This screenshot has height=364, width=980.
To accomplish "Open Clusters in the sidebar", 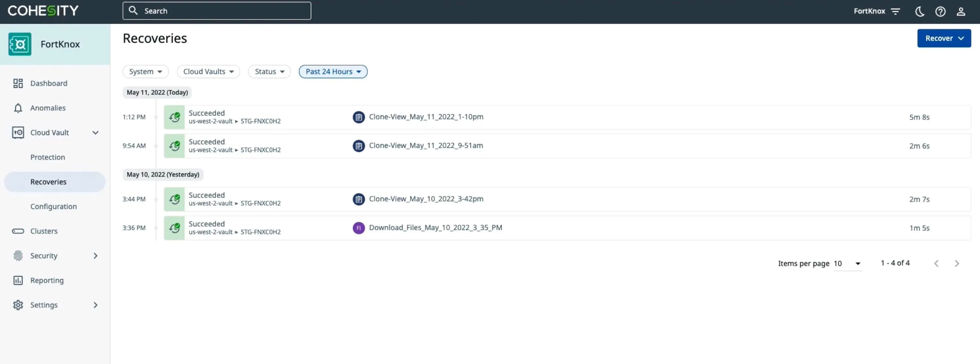I will 44,231.
